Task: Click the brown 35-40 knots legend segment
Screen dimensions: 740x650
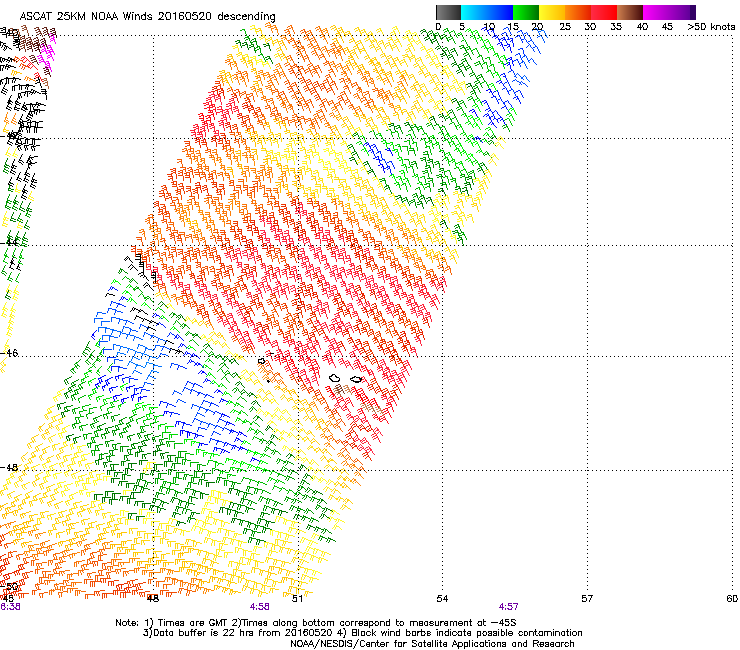Action: click(x=630, y=12)
